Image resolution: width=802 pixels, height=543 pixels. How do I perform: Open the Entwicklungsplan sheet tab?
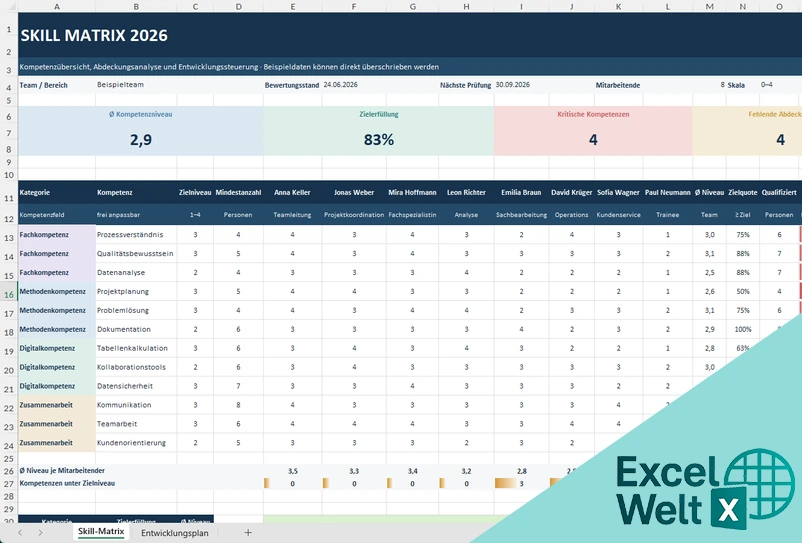[x=174, y=533]
